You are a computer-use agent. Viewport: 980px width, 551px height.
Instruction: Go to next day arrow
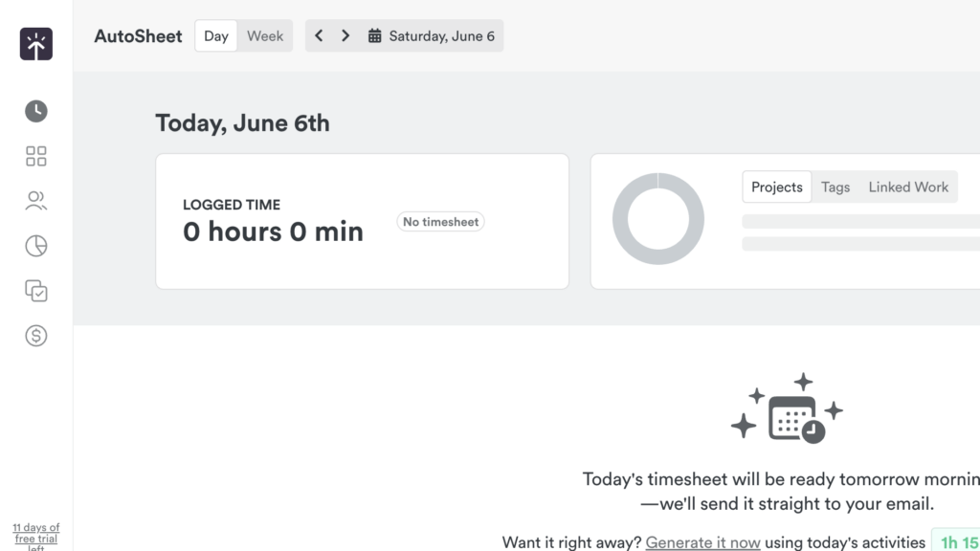click(x=345, y=35)
